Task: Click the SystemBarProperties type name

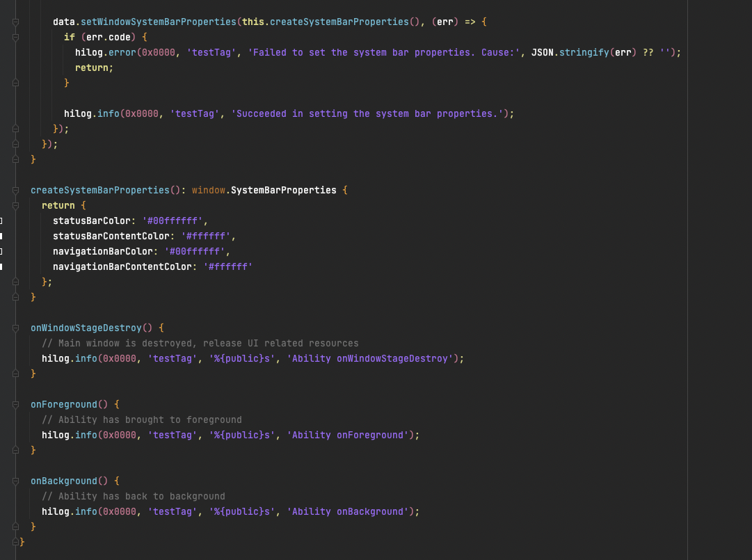Action: (x=283, y=190)
